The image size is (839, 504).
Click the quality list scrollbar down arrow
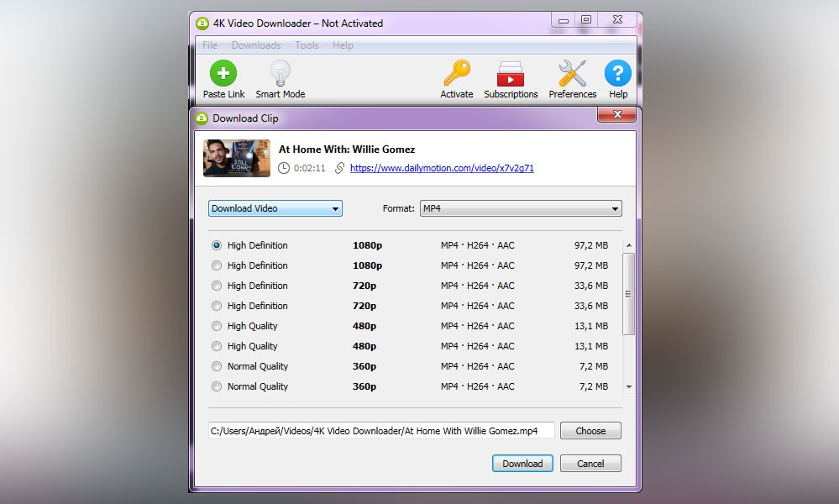pyautogui.click(x=629, y=386)
